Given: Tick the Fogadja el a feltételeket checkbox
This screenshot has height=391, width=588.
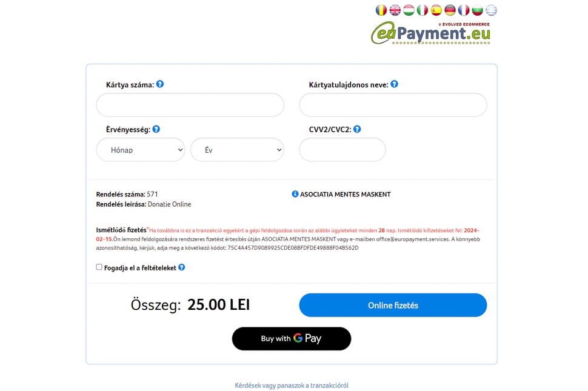Looking at the screenshot, I should point(99,267).
